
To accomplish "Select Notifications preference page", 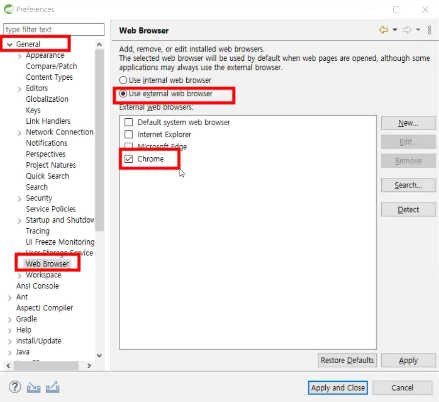I will 46,143.
